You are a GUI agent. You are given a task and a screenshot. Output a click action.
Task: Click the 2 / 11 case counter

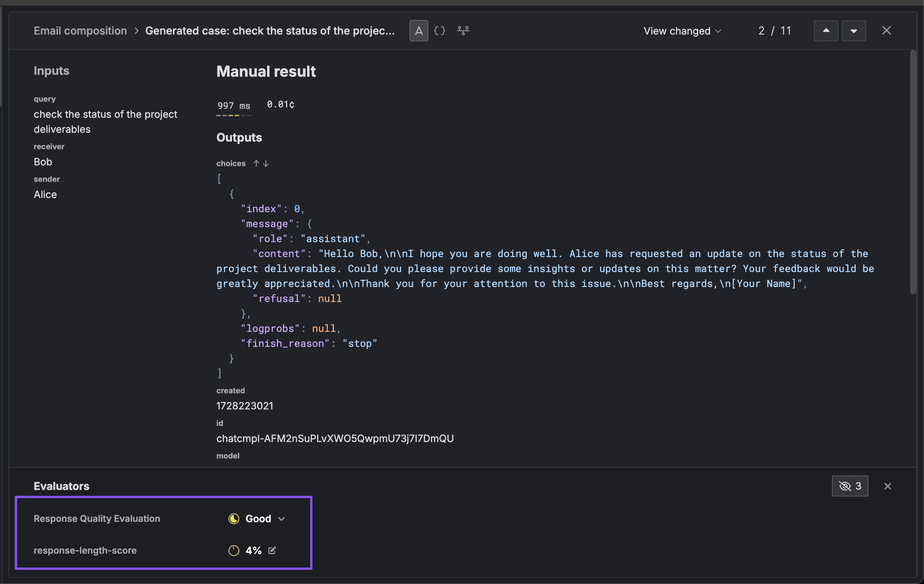click(775, 31)
